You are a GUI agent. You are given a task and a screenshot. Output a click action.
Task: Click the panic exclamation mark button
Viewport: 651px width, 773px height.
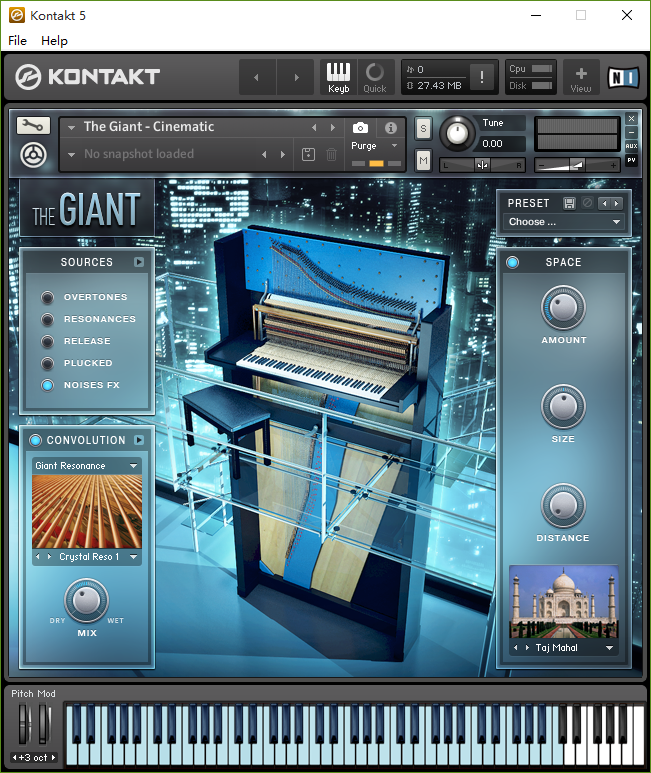(x=481, y=77)
